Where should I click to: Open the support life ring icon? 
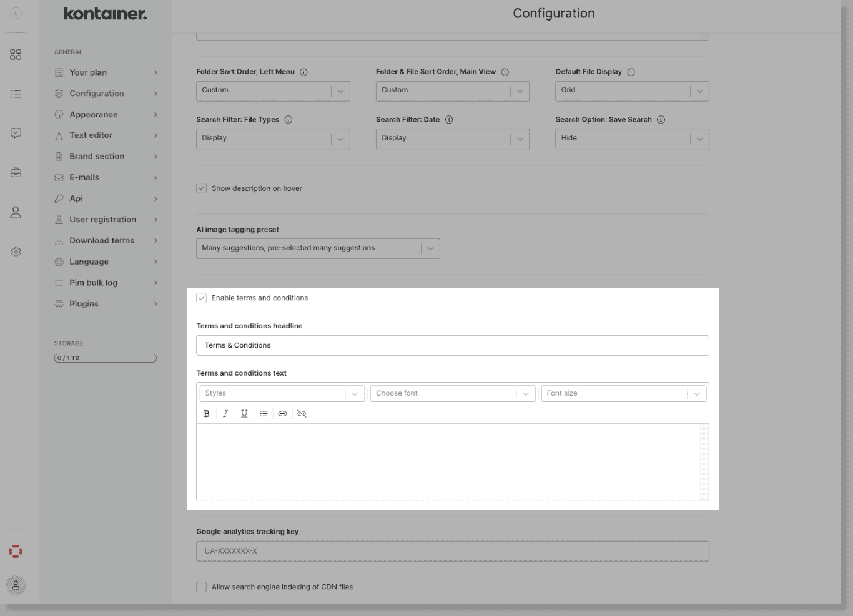pos(15,551)
